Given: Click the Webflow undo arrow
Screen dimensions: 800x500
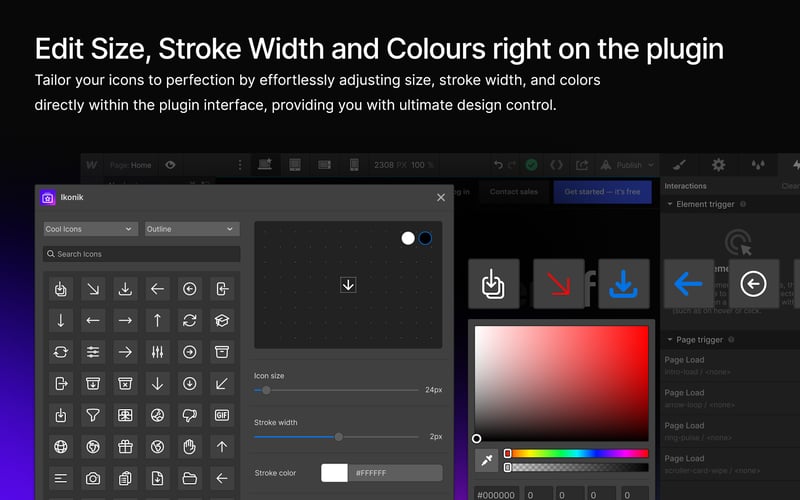Looking at the screenshot, I should (x=498, y=165).
